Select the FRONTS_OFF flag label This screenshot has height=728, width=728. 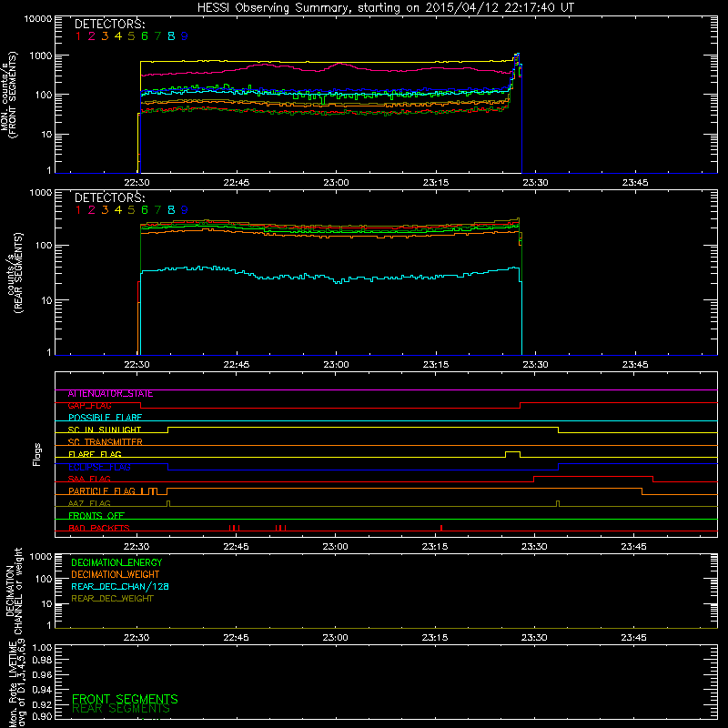pos(96,516)
